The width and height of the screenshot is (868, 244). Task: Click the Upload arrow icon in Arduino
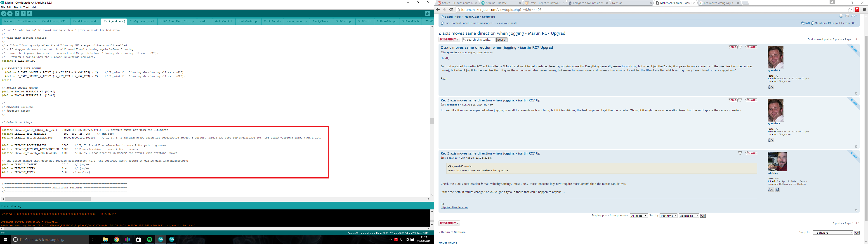pyautogui.click(x=10, y=14)
